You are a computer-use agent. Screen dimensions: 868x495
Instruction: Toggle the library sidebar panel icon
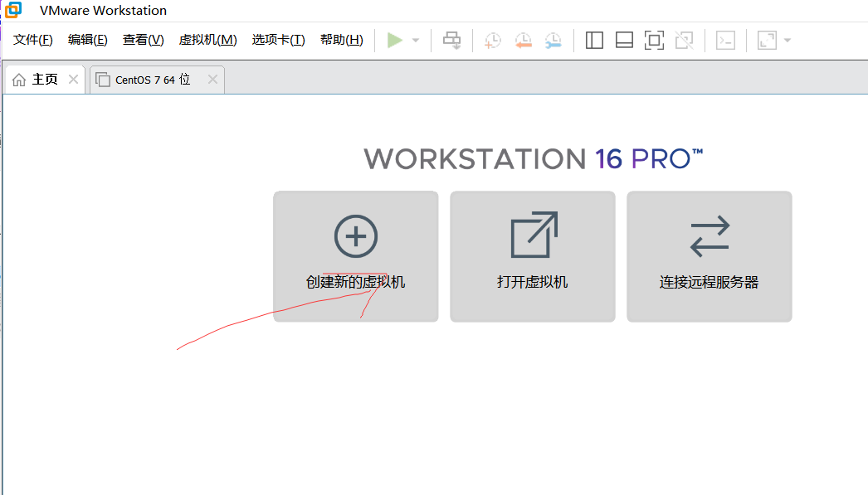594,41
